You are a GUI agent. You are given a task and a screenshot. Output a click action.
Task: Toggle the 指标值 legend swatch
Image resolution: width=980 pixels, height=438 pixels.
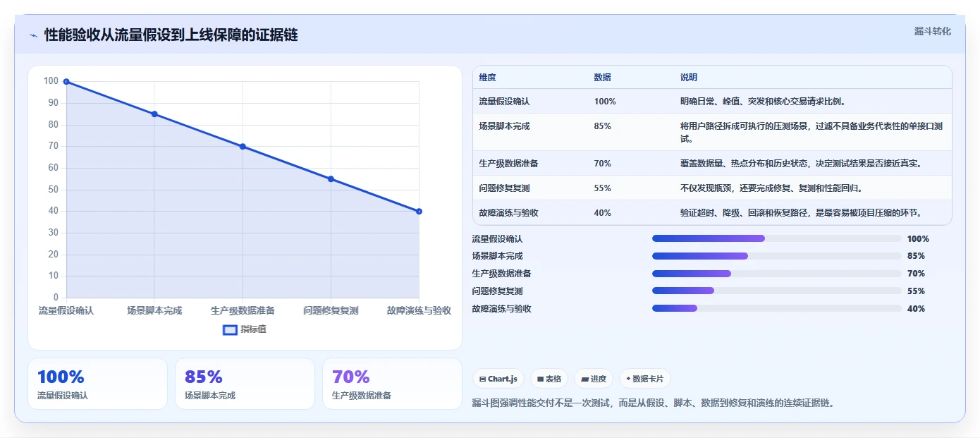click(x=230, y=329)
